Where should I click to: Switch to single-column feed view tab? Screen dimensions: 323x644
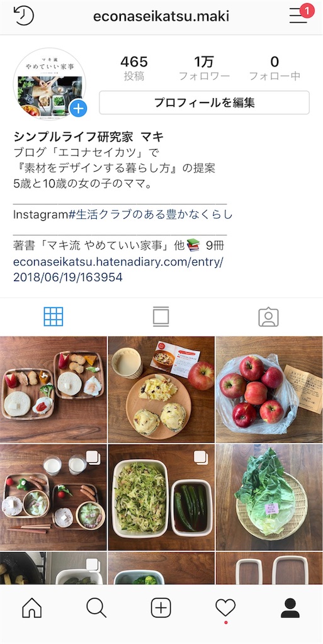tap(161, 317)
